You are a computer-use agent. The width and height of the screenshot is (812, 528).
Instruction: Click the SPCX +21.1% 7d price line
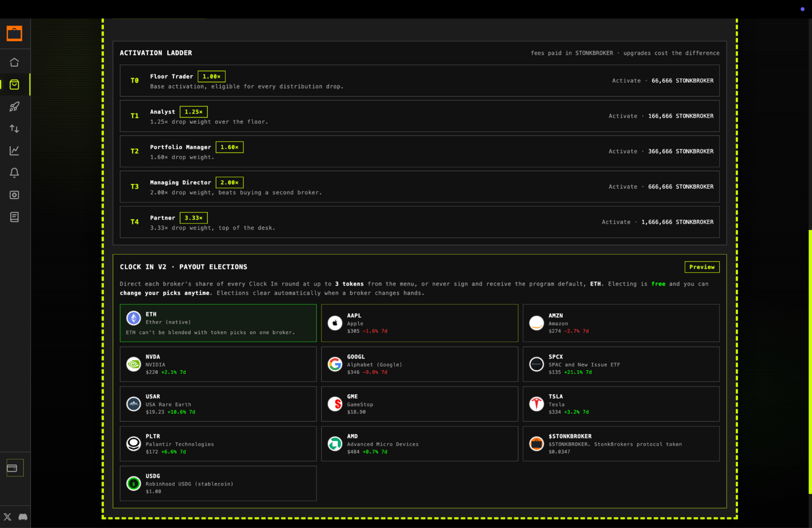tap(570, 372)
